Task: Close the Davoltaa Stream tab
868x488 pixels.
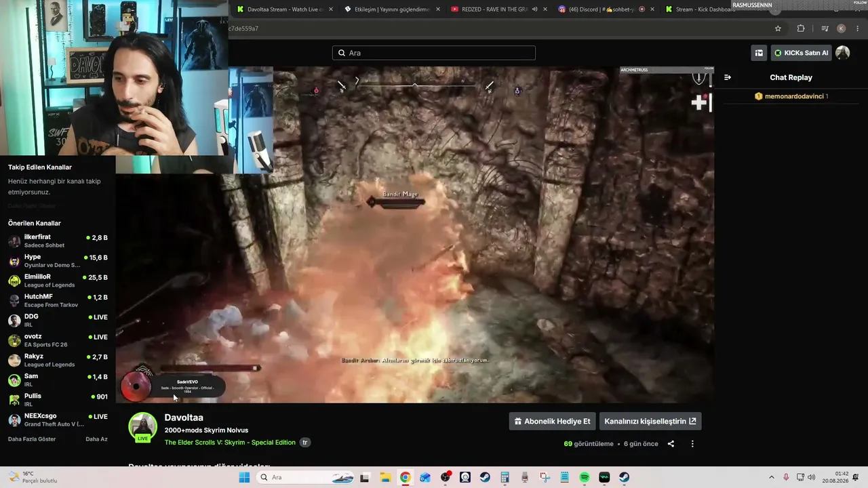Action: (330, 9)
